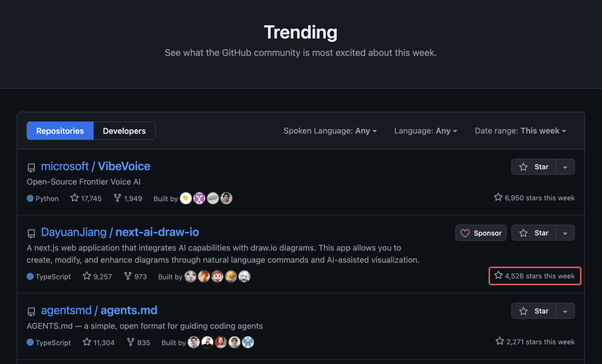Image resolution: width=602 pixels, height=364 pixels.
Task: Select the Repositories tab
Action: (60, 131)
